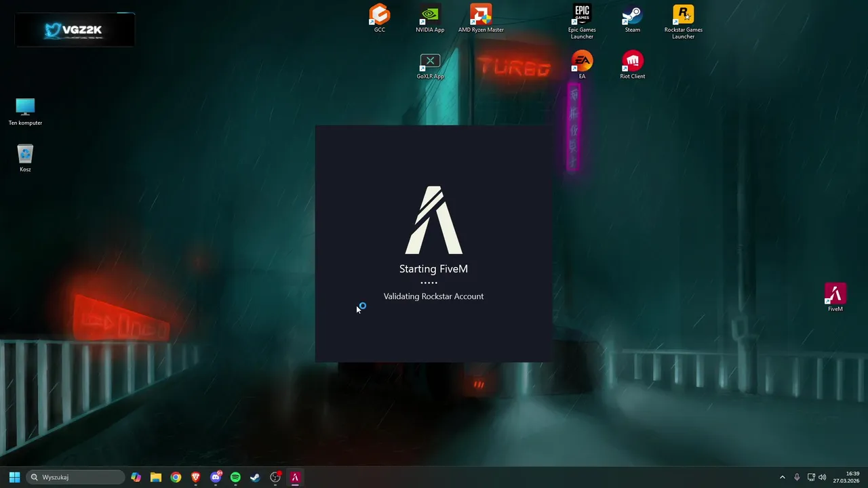The width and height of the screenshot is (868, 488).
Task: Select the NVIDIA App desktop icon
Action: (x=430, y=19)
